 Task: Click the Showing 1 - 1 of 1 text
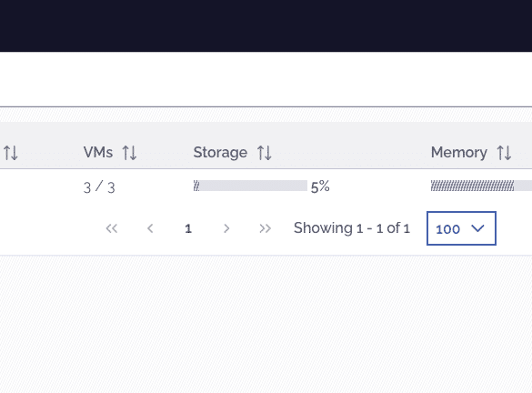pos(352,228)
